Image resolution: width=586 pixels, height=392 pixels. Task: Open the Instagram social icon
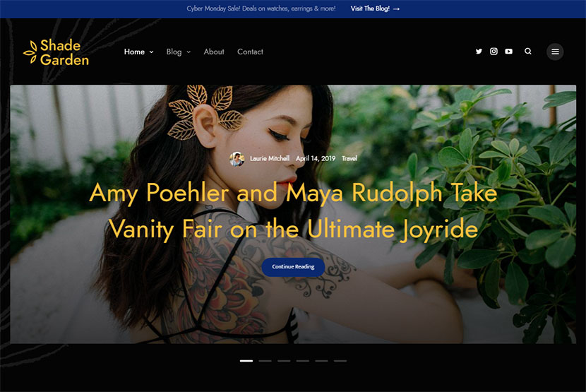pyautogui.click(x=494, y=52)
